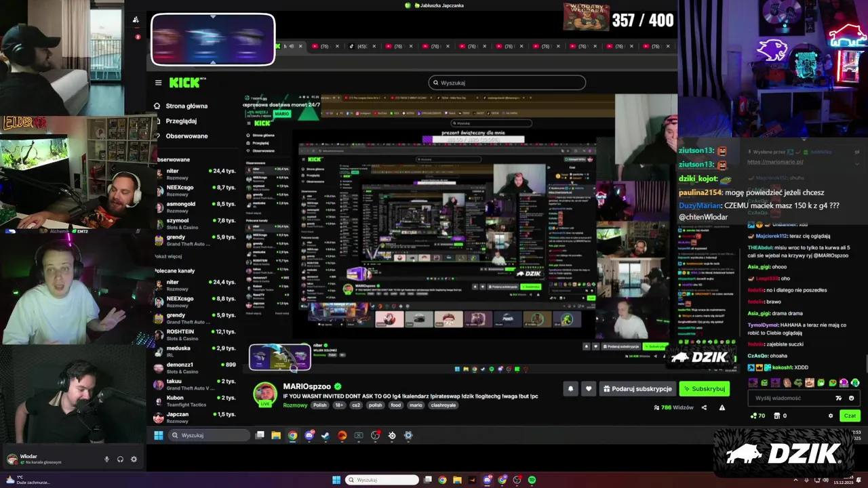This screenshot has height=488, width=868.
Task: Follow MARIOspzoo with the heart icon
Action: click(x=588, y=389)
